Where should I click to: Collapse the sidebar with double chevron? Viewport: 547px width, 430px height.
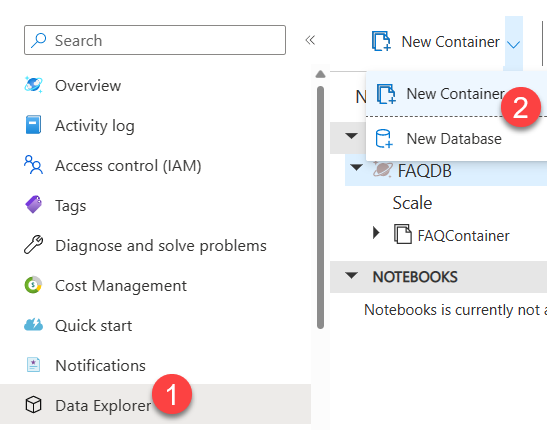[x=310, y=40]
